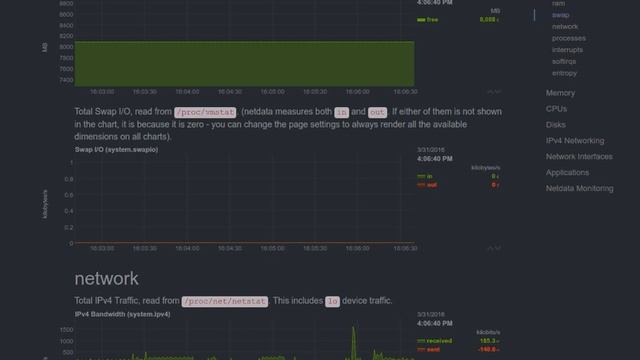The image size is (640, 360).
Task: Click the /proc/vmstat code label
Action: click(x=205, y=112)
